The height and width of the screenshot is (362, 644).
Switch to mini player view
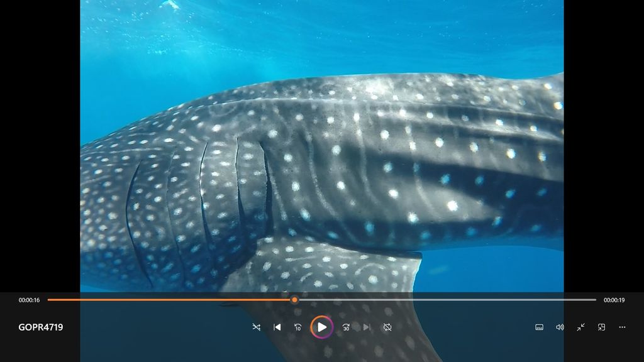[601, 327]
